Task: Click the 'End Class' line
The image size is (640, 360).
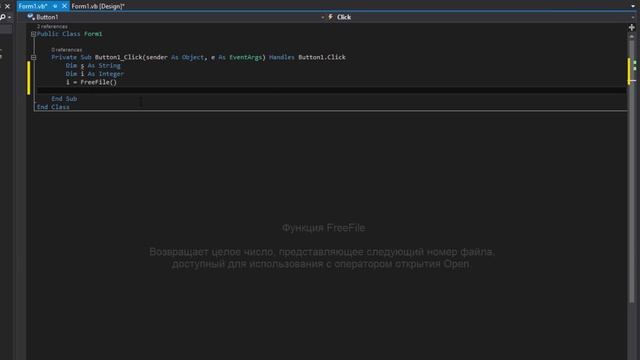Action: coord(53,107)
